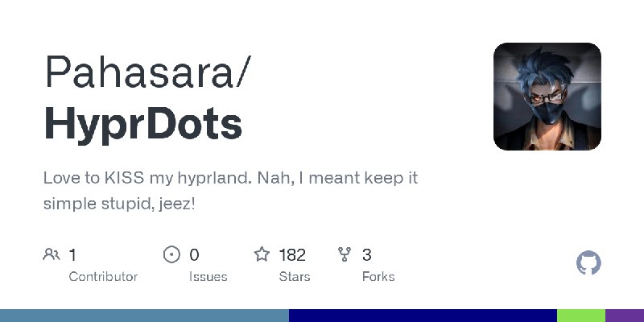The height and width of the screenshot is (322, 644).
Task: Open the HyprDots repository title
Action: (x=143, y=123)
